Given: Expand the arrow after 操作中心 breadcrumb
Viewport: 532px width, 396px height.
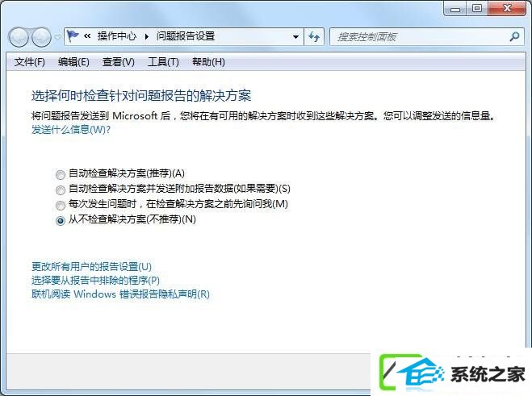Looking at the screenshot, I should coord(147,36).
